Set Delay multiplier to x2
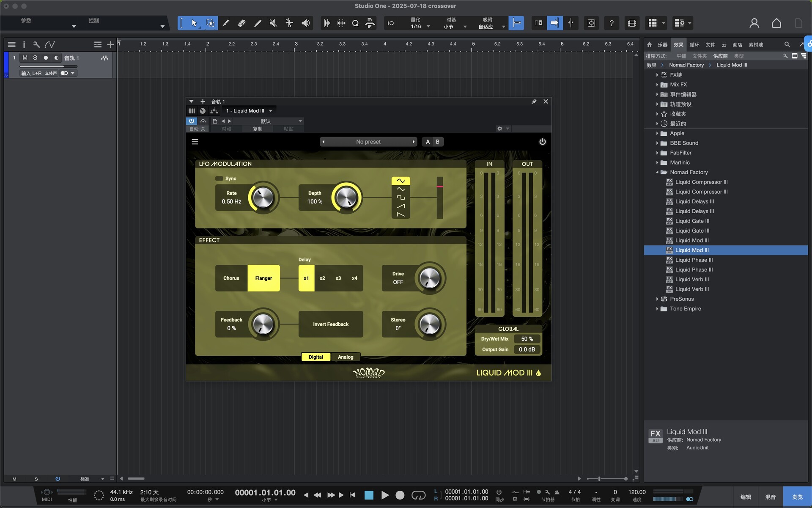 (322, 278)
